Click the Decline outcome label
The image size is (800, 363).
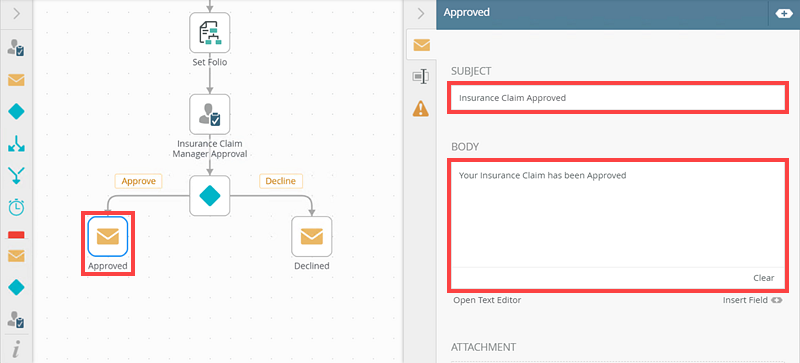tap(281, 181)
